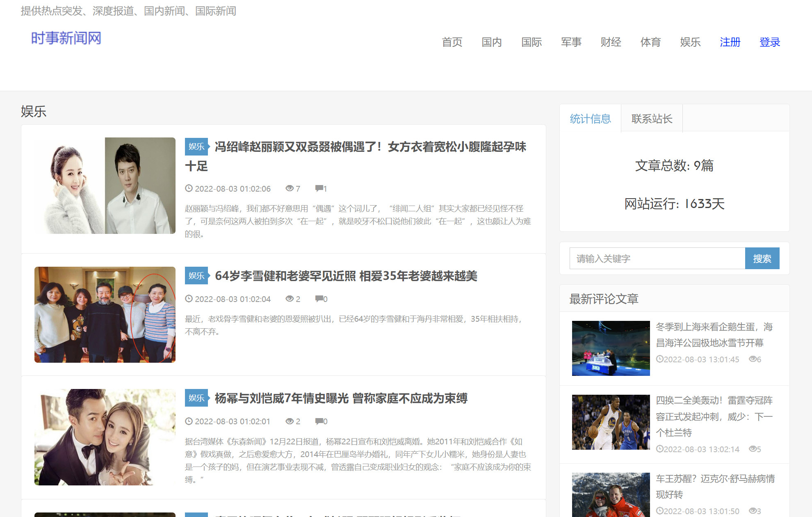Click eye icon beside 3 views sidebar
This screenshot has width=812, height=517.
753,511
